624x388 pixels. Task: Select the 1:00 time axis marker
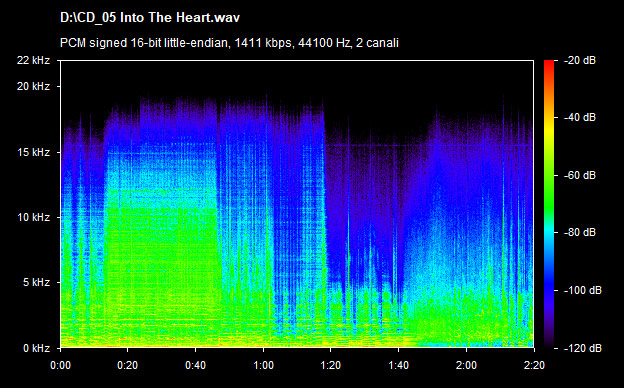point(263,365)
